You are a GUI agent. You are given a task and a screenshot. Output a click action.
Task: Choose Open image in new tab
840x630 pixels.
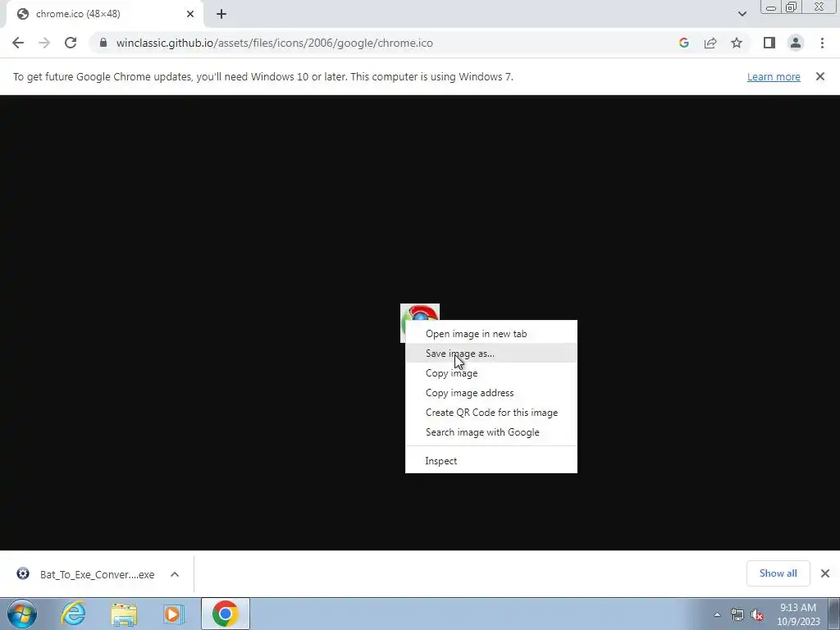[491, 334]
